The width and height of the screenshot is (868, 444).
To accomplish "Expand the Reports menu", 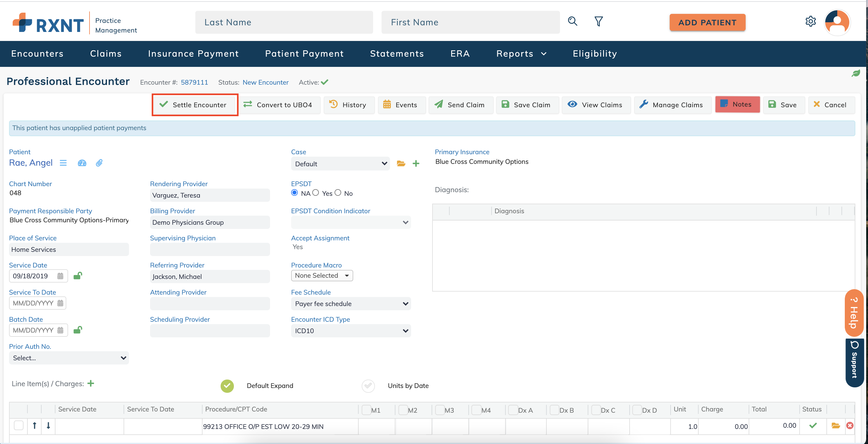I will coord(521,54).
